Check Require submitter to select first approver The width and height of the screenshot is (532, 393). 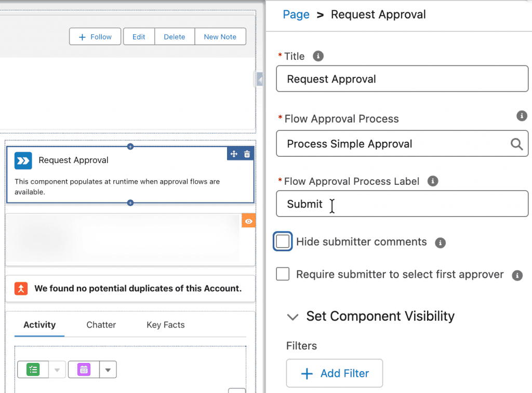283,274
